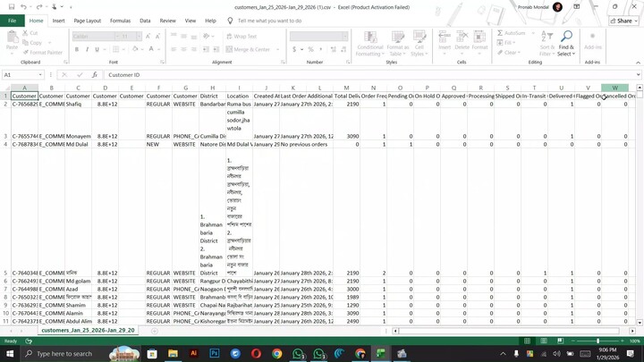Click the Ribbon Display Options icon

[577, 7]
